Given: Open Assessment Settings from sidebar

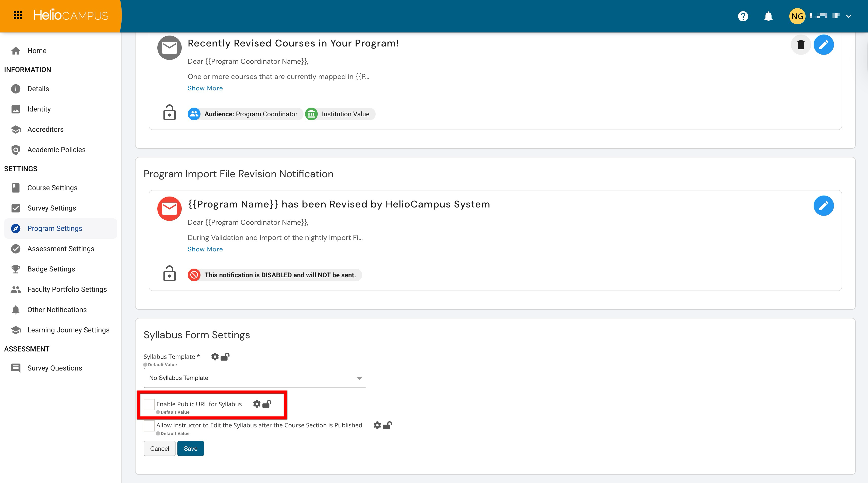Looking at the screenshot, I should pos(61,249).
